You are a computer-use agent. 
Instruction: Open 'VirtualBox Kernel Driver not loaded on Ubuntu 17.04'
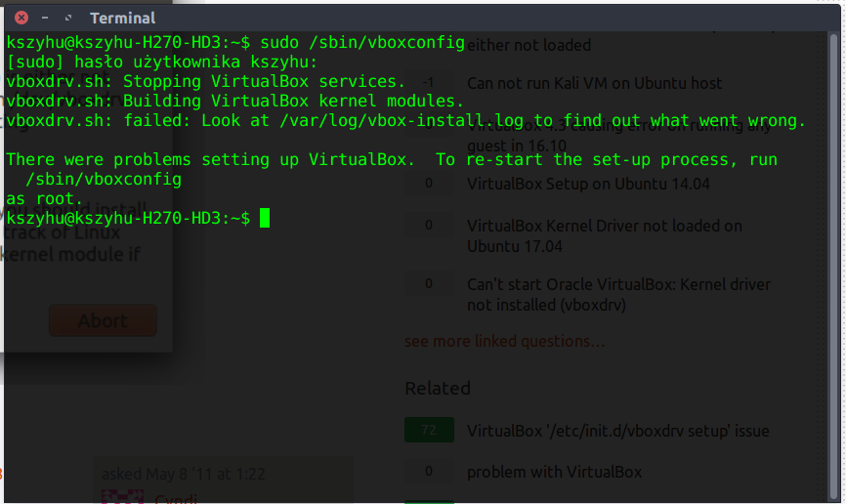tap(605, 235)
